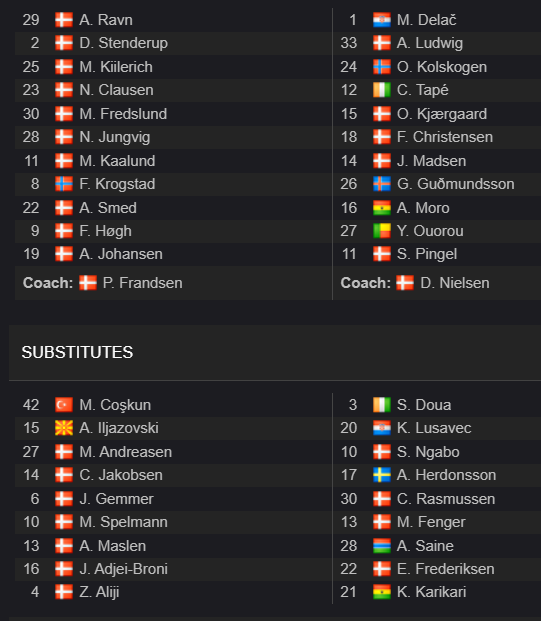The height and width of the screenshot is (621, 541).
Task: Click the Turkey flag beside M. Coşkun
Action: (64, 405)
